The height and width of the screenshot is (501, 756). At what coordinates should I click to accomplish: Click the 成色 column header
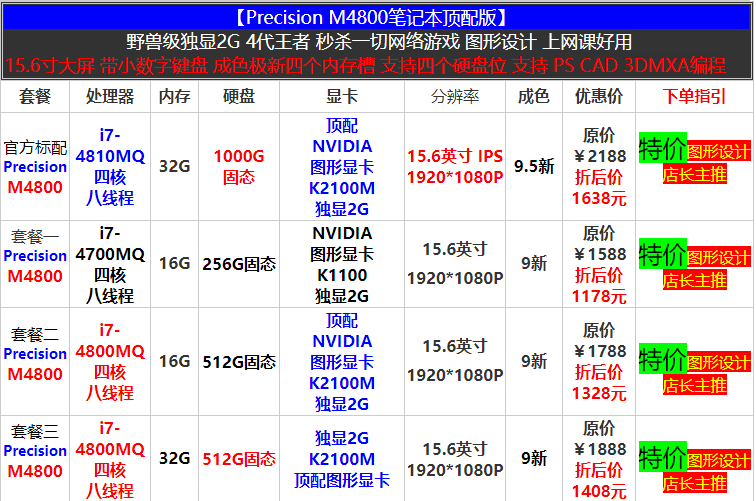click(534, 96)
